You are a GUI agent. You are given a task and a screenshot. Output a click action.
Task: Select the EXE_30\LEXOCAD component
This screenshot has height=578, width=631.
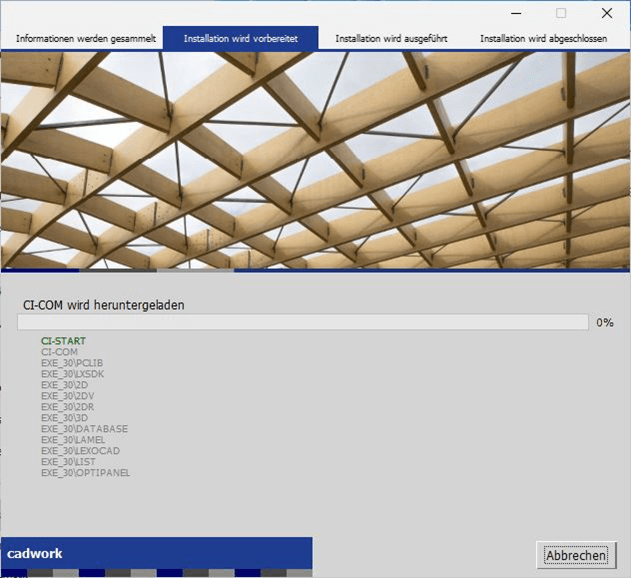pyautogui.click(x=81, y=451)
